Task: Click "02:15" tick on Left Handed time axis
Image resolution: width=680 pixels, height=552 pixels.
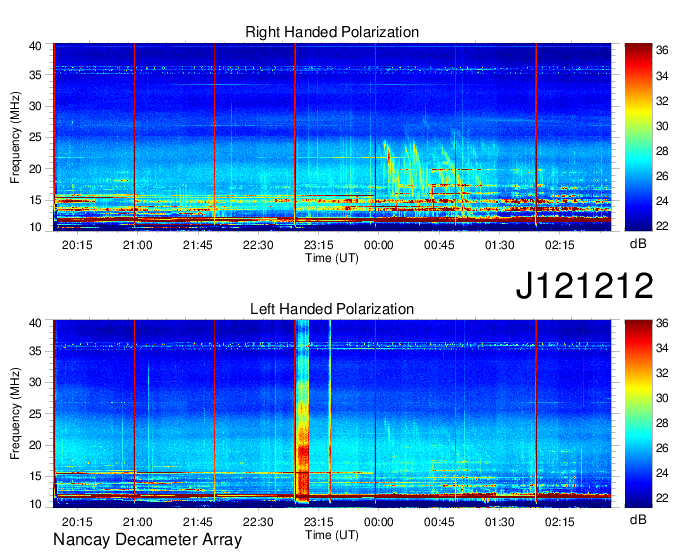Action: coord(560,522)
